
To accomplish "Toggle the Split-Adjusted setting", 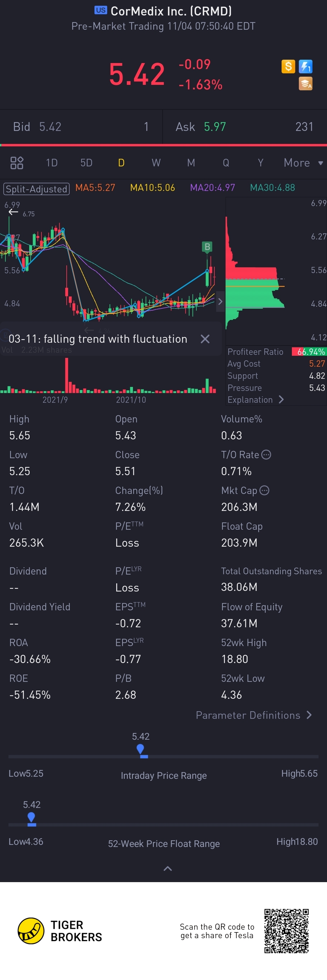I will pyautogui.click(x=37, y=189).
